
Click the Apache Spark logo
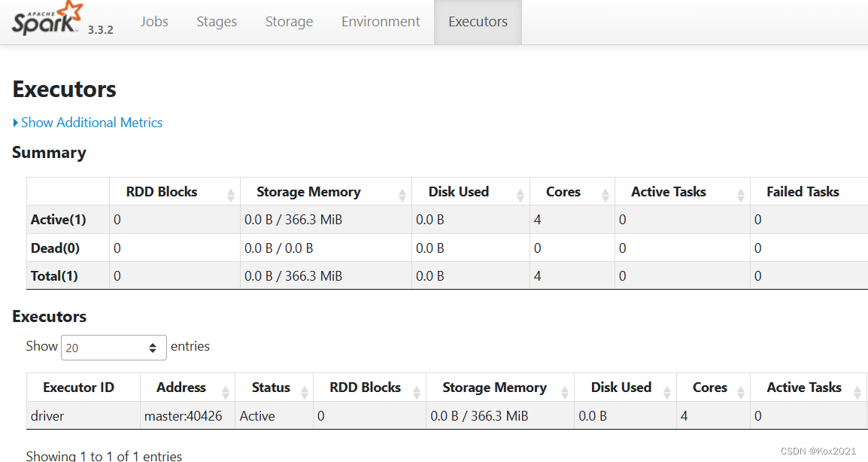(x=45, y=20)
